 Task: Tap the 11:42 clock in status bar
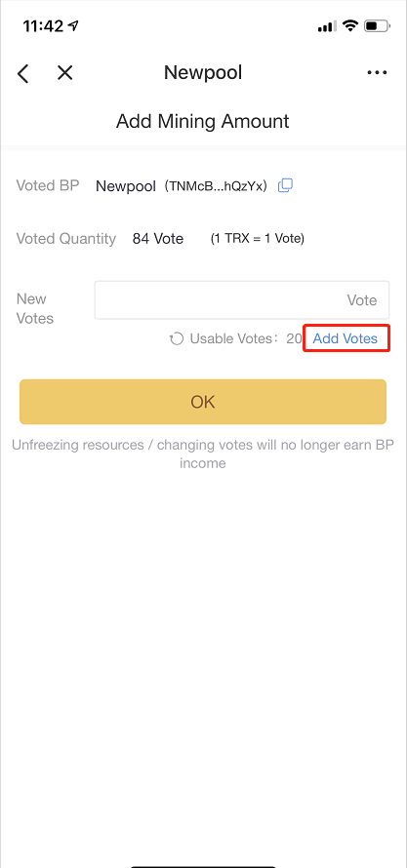point(44,26)
